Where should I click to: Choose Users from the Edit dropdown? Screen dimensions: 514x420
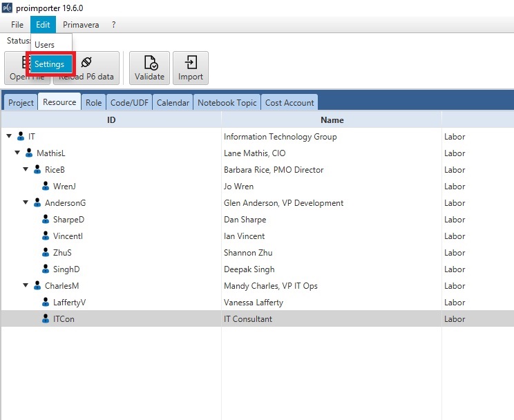click(x=45, y=45)
